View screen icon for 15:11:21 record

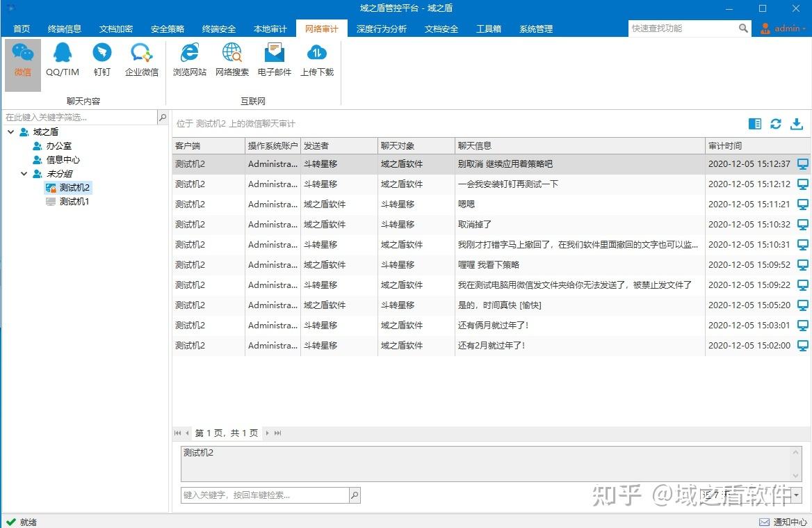(x=803, y=205)
